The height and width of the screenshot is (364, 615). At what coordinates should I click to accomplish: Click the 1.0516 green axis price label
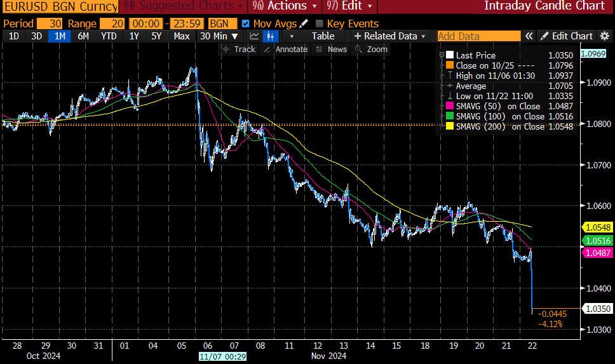click(598, 241)
